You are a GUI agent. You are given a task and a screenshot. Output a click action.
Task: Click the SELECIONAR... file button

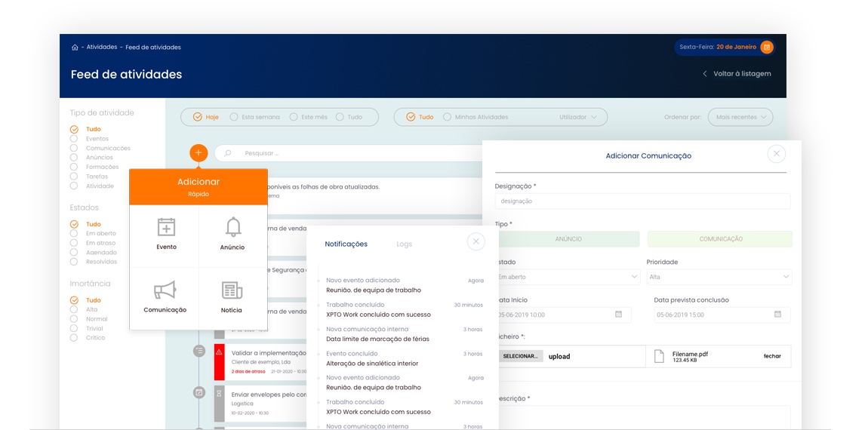(x=520, y=356)
